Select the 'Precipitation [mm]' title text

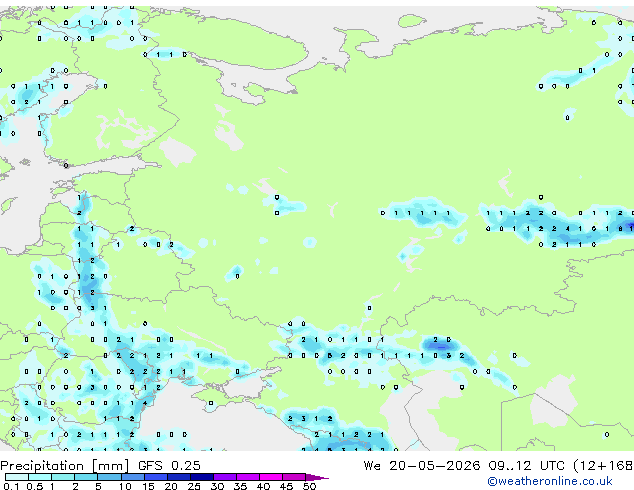click(x=65, y=466)
